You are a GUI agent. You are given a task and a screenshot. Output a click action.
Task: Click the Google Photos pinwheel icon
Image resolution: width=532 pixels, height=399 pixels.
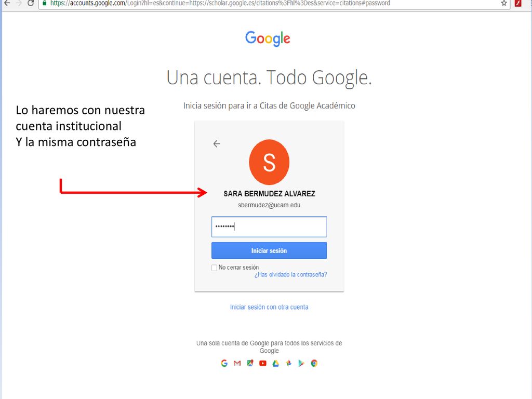(x=289, y=363)
